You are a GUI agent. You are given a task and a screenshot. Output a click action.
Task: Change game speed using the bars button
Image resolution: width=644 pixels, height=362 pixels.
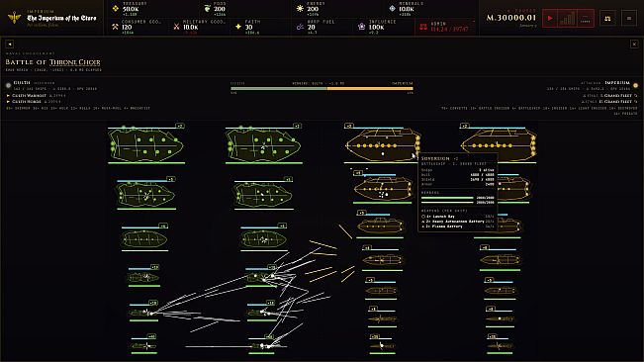coord(567,18)
